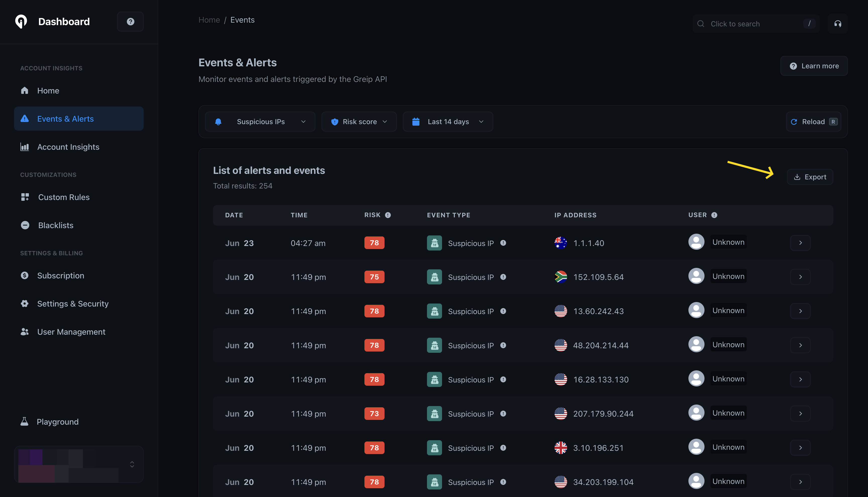868x497 pixels.
Task: Click the Australian flag icon for 1.1.1.40
Action: click(x=561, y=243)
